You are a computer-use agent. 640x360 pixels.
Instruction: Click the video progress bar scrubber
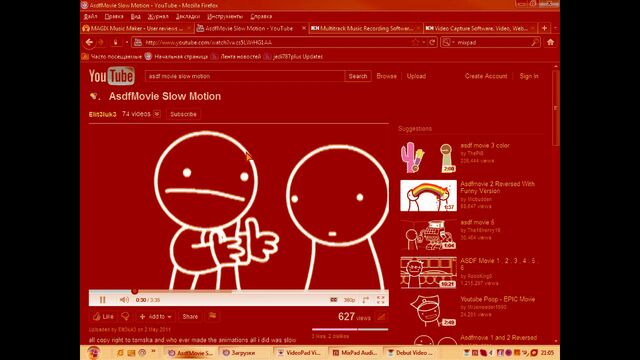[x=135, y=291]
